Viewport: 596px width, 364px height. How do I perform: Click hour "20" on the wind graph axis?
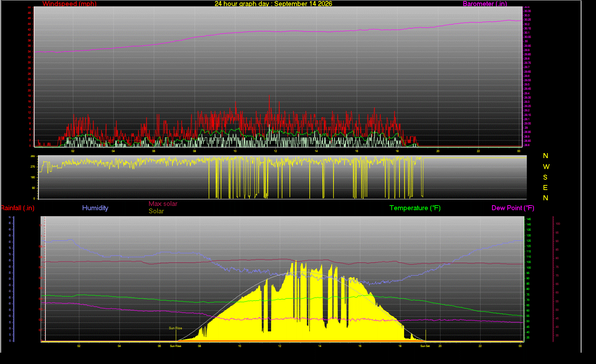[438, 151]
